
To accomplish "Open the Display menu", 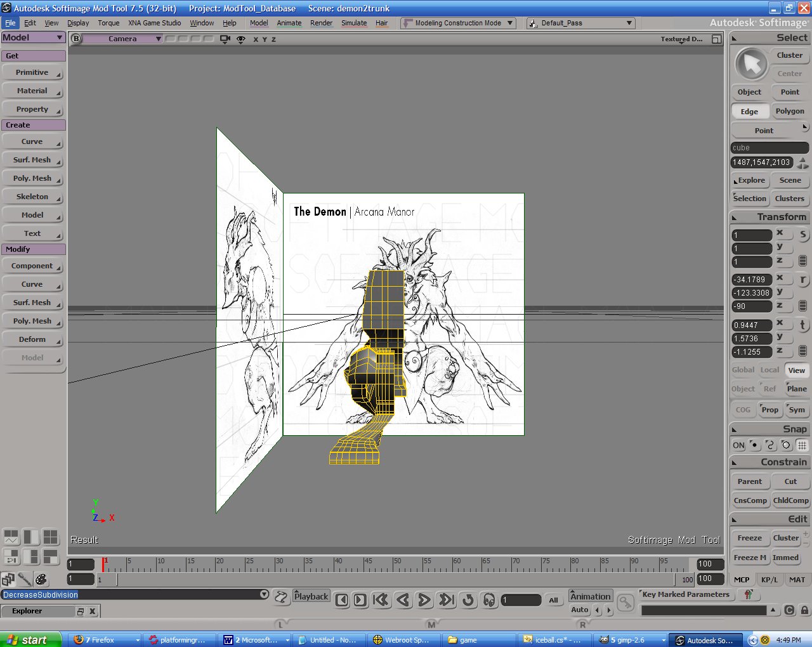I will [78, 23].
